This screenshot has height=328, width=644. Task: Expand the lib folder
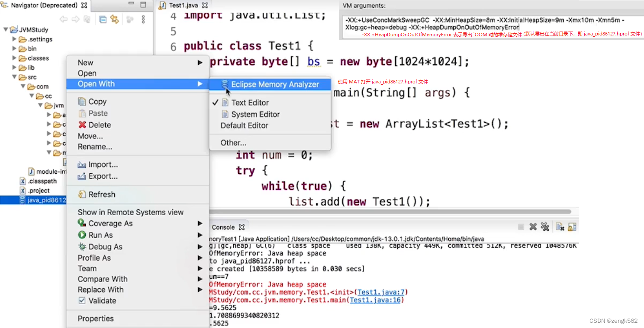click(x=14, y=68)
